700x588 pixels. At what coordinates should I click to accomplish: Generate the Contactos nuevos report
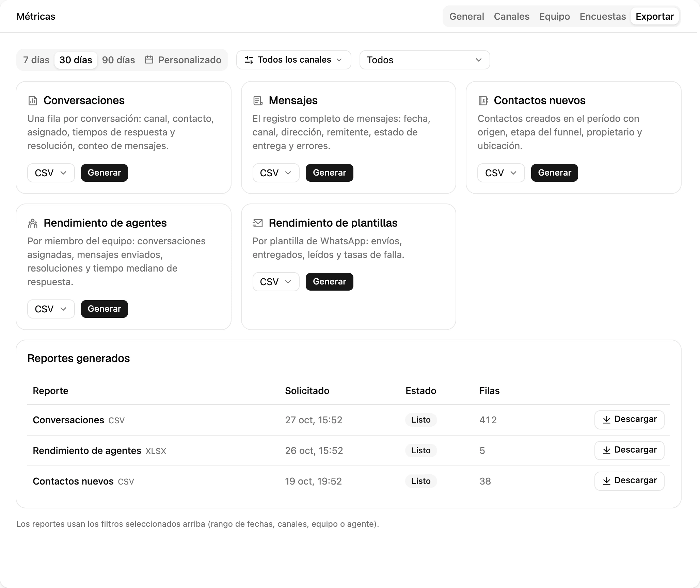(x=555, y=173)
